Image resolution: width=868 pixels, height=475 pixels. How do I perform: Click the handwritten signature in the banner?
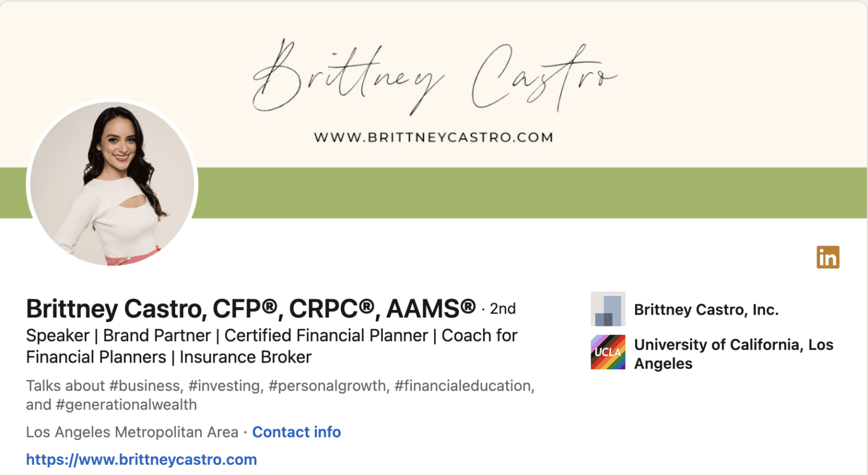434,76
